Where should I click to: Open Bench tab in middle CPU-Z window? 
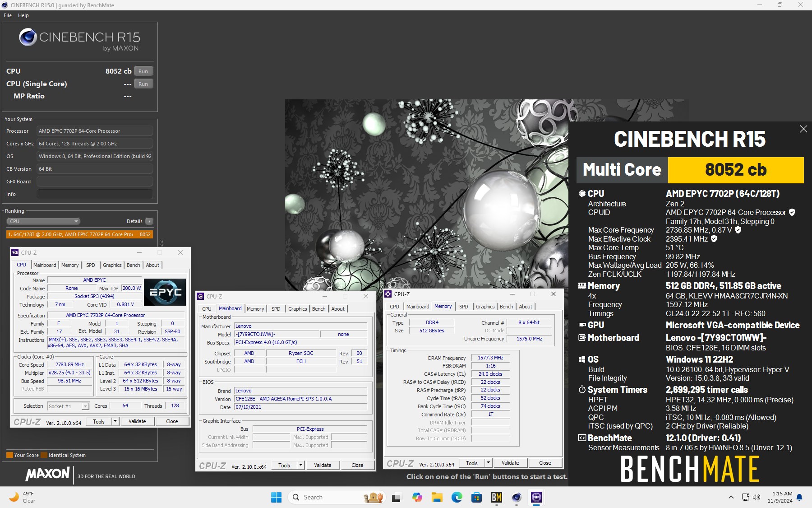tap(318, 309)
